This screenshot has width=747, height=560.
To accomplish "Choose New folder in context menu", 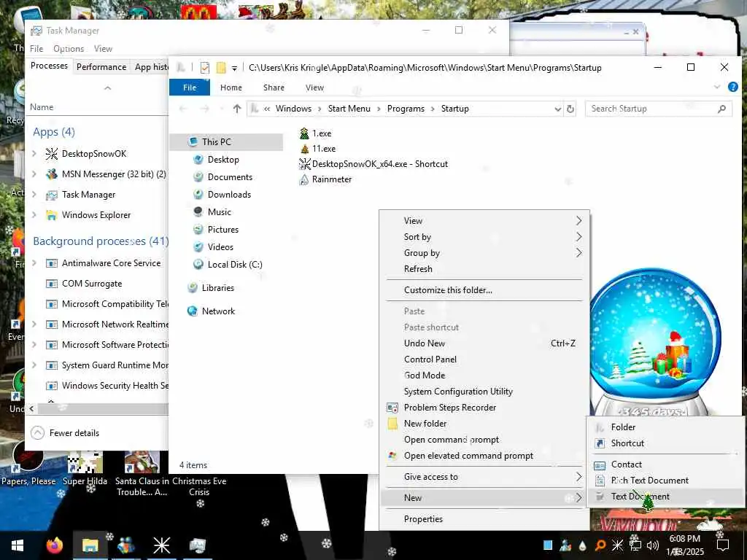I will tap(485, 424).
